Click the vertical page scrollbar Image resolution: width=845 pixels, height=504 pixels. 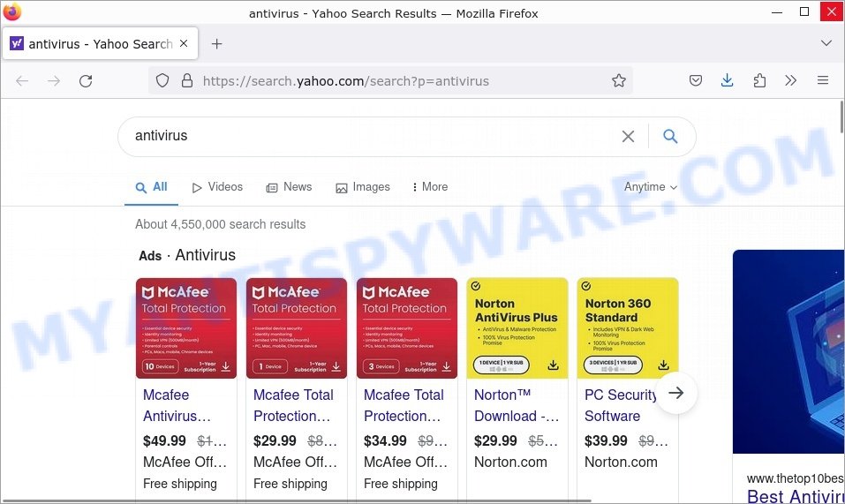841,117
